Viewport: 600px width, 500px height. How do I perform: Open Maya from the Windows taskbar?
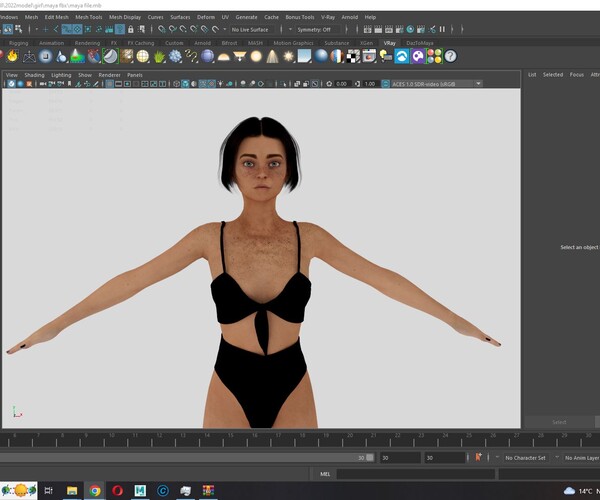[x=140, y=490]
